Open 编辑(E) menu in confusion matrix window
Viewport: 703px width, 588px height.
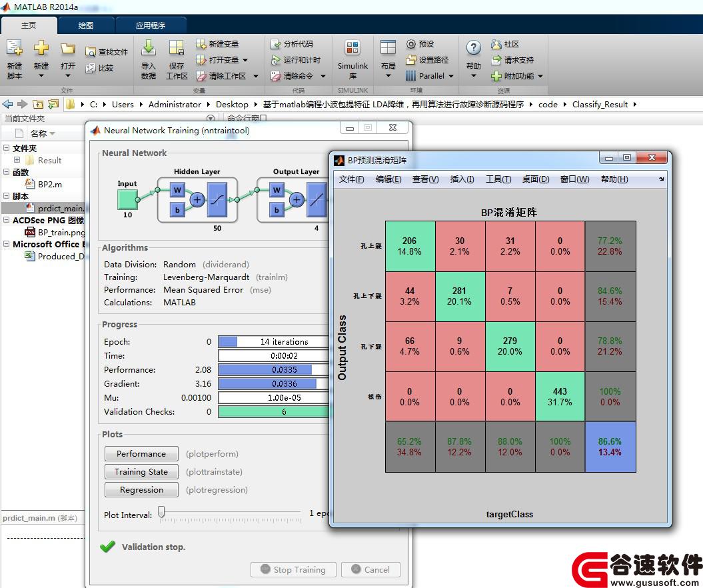pyautogui.click(x=388, y=179)
